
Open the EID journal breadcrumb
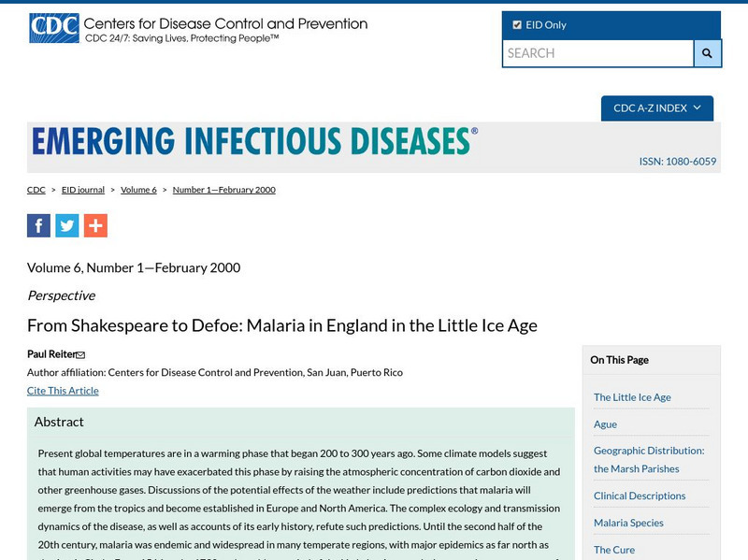[83, 190]
